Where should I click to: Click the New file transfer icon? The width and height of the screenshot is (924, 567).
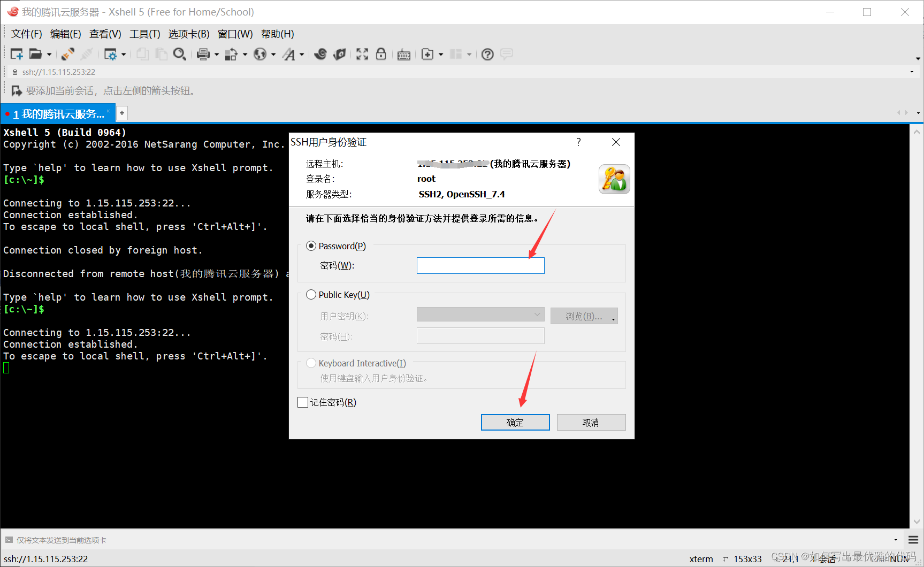click(x=427, y=54)
